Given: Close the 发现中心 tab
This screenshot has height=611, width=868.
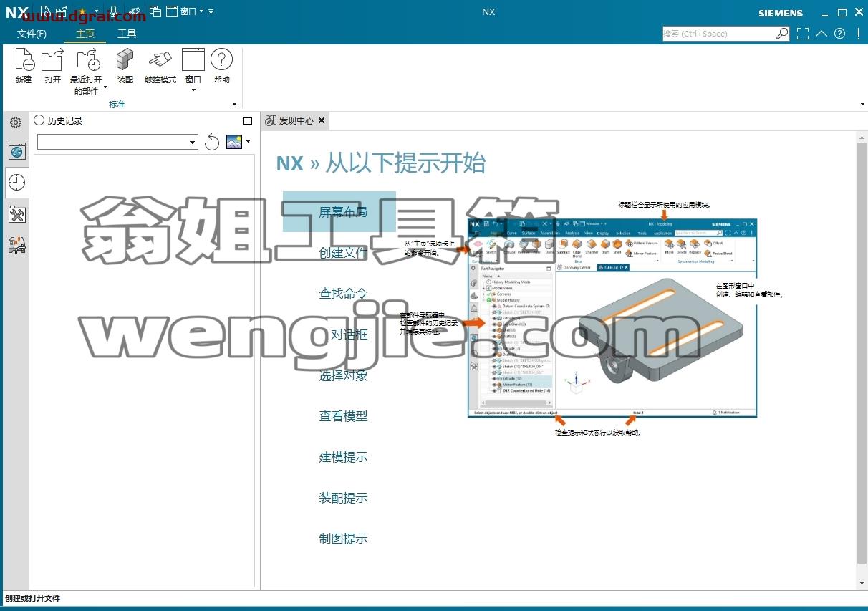Looking at the screenshot, I should point(322,121).
